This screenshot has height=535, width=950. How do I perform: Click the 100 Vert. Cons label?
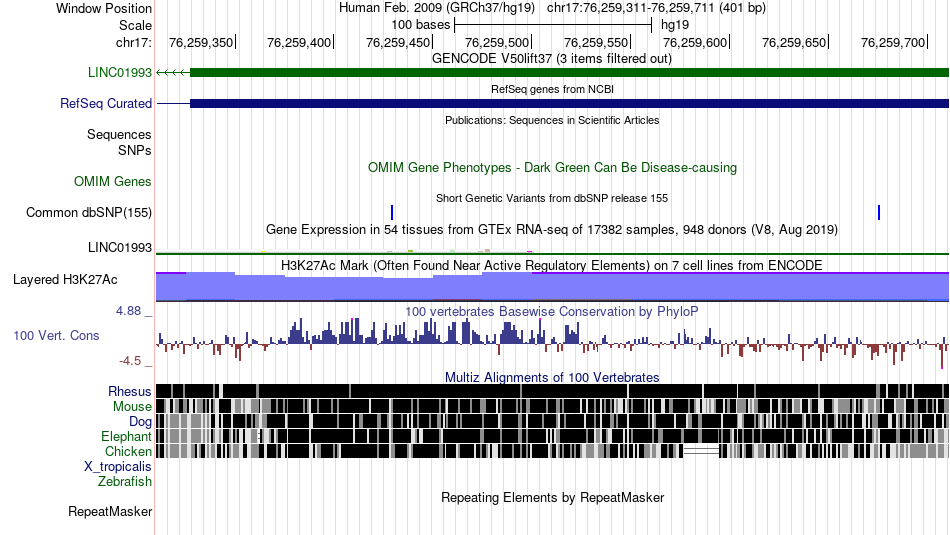(x=56, y=336)
